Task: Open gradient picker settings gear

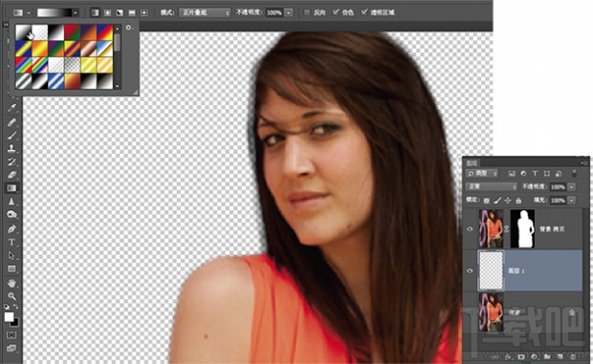Action: [128, 28]
